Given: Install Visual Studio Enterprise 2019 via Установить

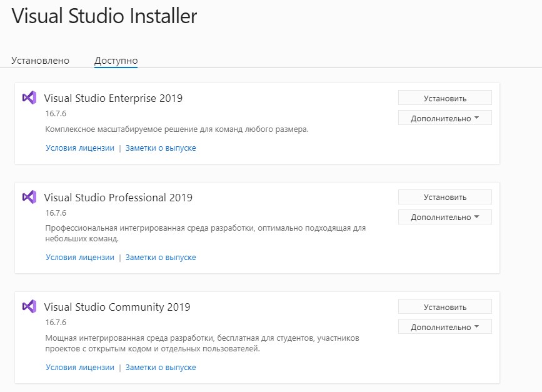Looking at the screenshot, I should coord(445,98).
